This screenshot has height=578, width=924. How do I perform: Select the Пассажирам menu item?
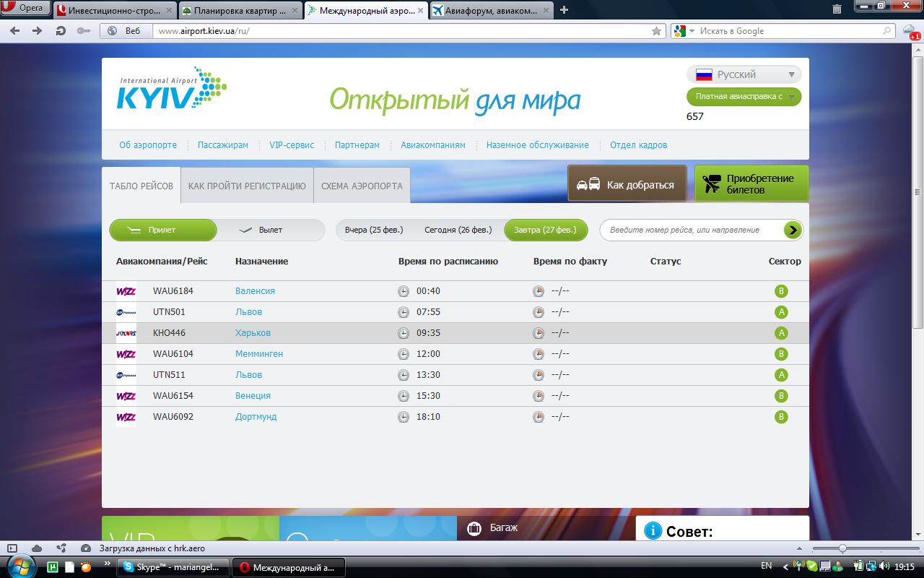click(222, 144)
